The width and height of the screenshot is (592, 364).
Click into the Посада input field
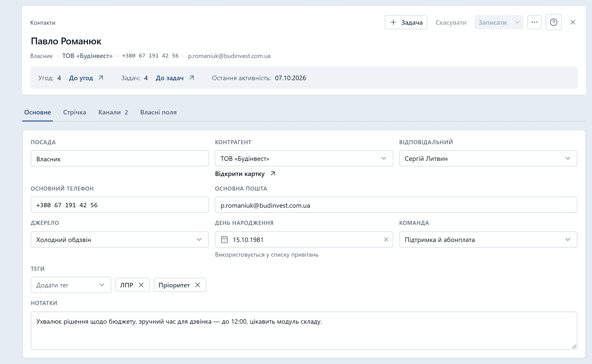pos(120,159)
